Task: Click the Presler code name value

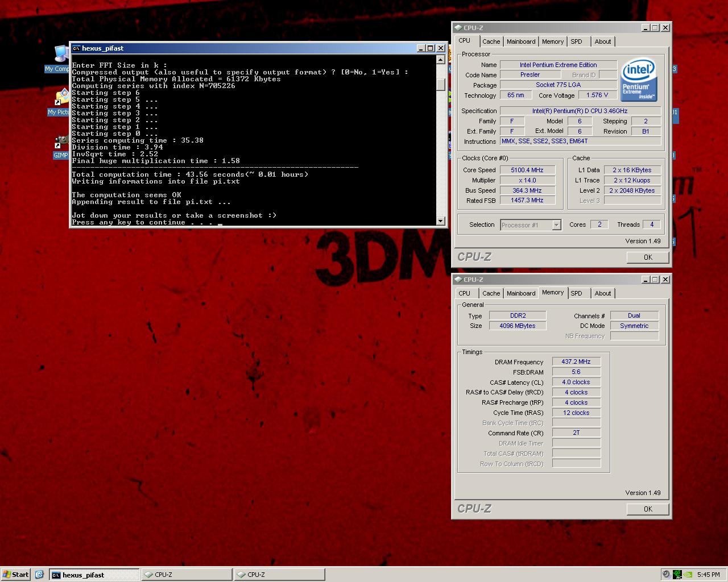Action: 530,74
